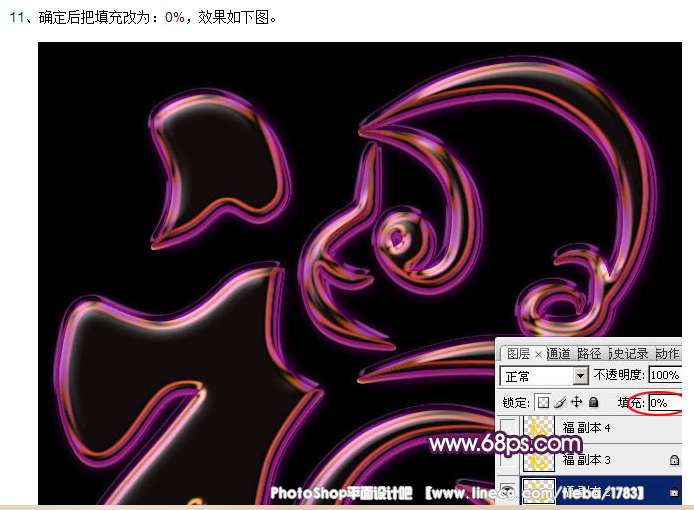The image size is (694, 510).
Task: Close the 图层 panel tab with X
Action: click(538, 354)
